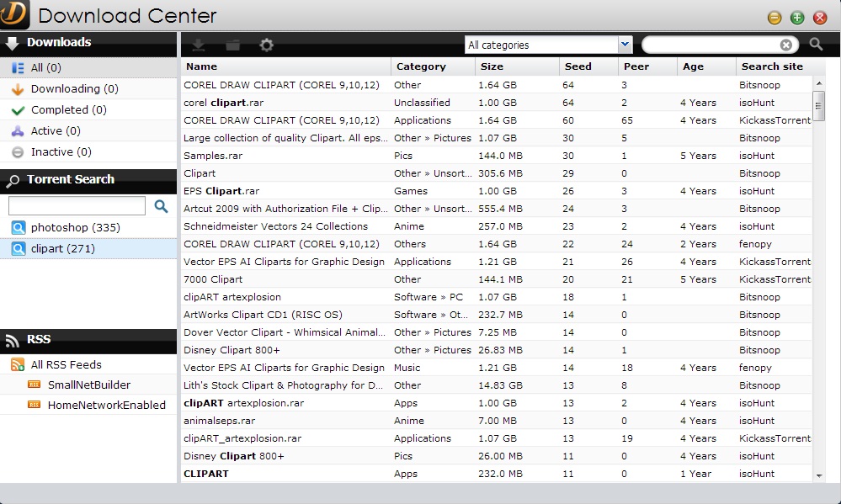The height and width of the screenshot is (504, 841).
Task: Click the Inactive downloads icon
Action: click(18, 152)
